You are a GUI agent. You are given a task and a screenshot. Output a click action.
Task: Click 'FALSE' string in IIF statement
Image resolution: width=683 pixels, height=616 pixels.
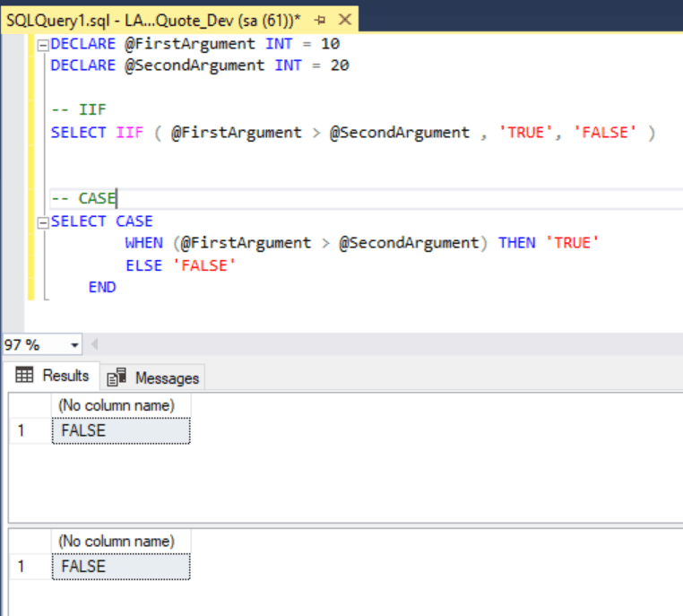pyautogui.click(x=605, y=133)
